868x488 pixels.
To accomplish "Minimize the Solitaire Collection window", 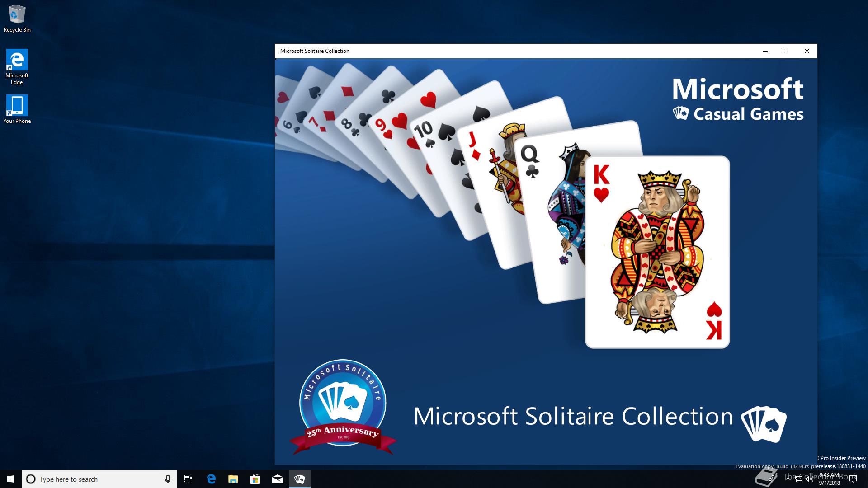I will coord(765,51).
